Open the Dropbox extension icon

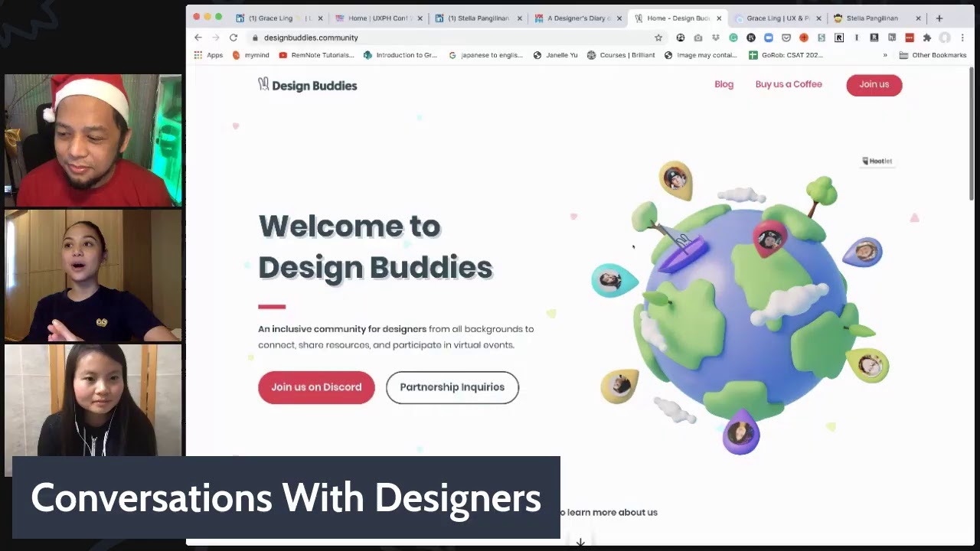tap(716, 37)
